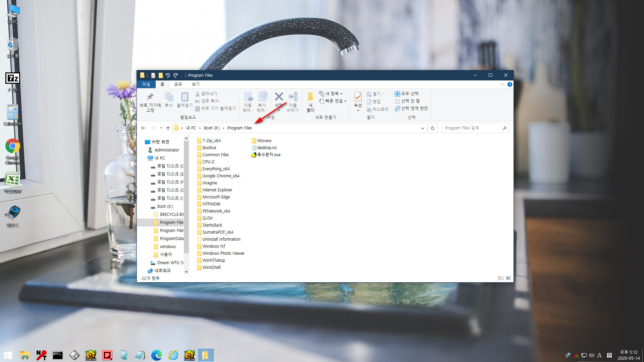Click chevron after Boot (X:) in breadcrumb
Image resolution: width=644 pixels, height=362 pixels.
[x=223, y=128]
